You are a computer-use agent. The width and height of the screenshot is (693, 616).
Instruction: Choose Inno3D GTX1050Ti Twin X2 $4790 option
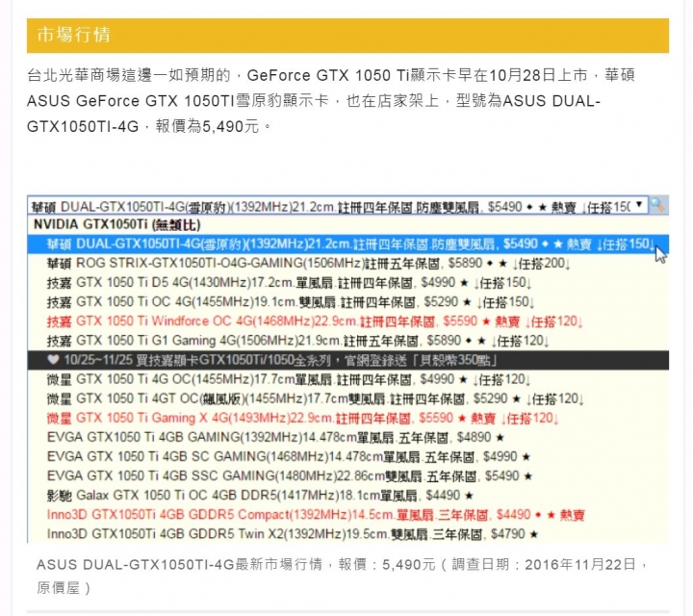(x=347, y=534)
